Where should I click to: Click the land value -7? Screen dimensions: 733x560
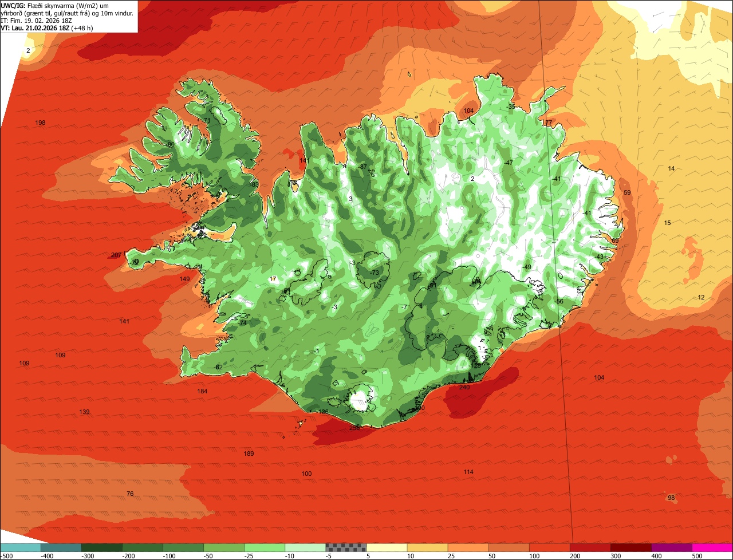click(404, 308)
